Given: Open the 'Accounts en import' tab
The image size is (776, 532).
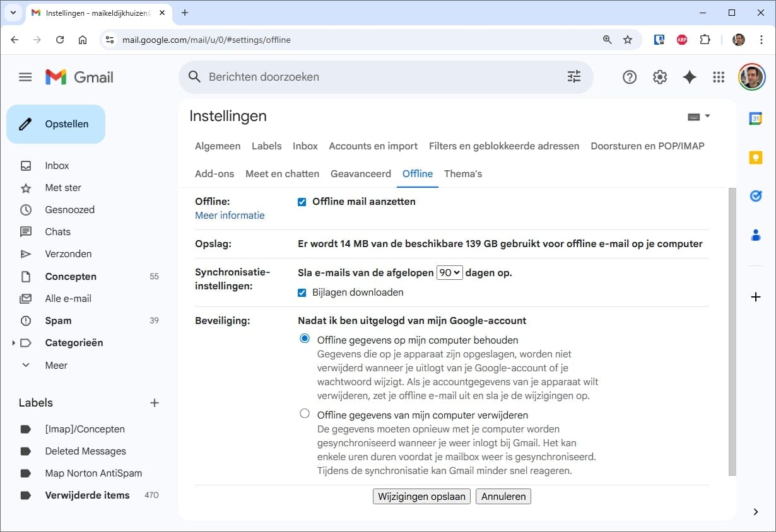Looking at the screenshot, I should click(373, 146).
